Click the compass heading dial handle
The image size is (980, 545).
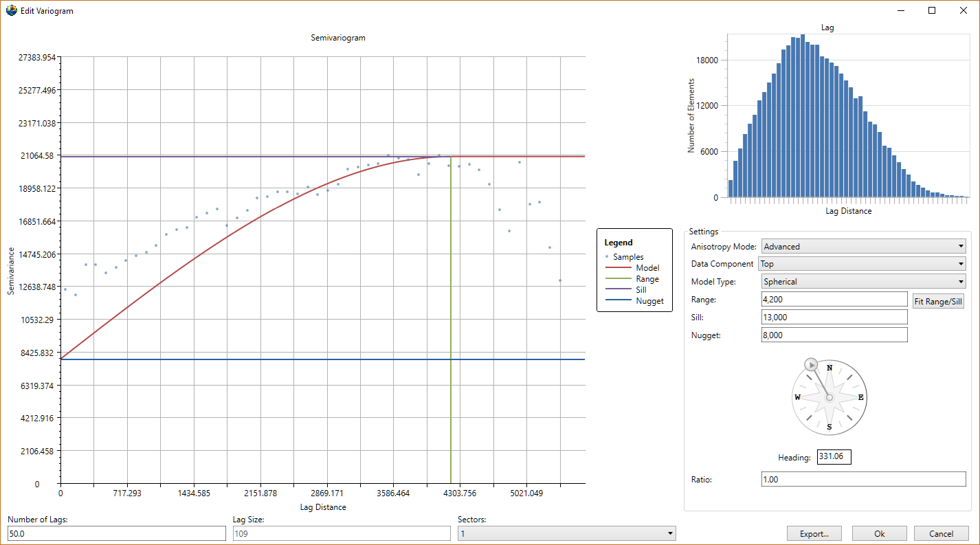point(810,364)
